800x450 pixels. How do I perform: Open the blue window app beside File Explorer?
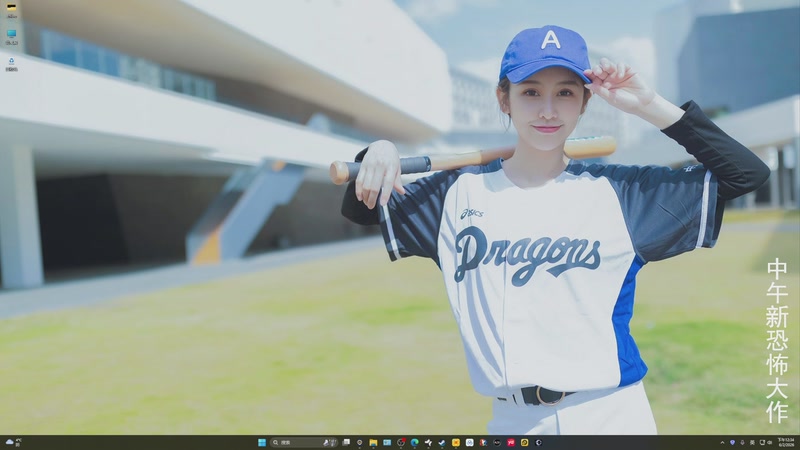(387, 442)
